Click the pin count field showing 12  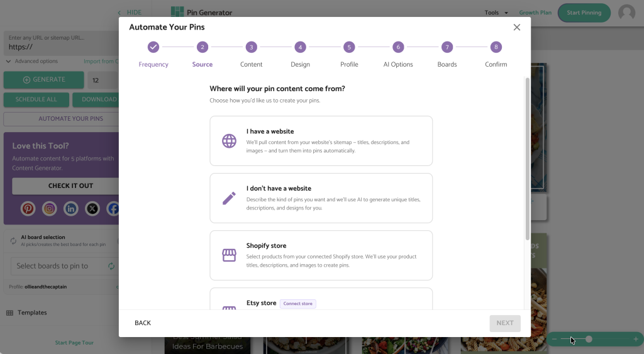103,80
